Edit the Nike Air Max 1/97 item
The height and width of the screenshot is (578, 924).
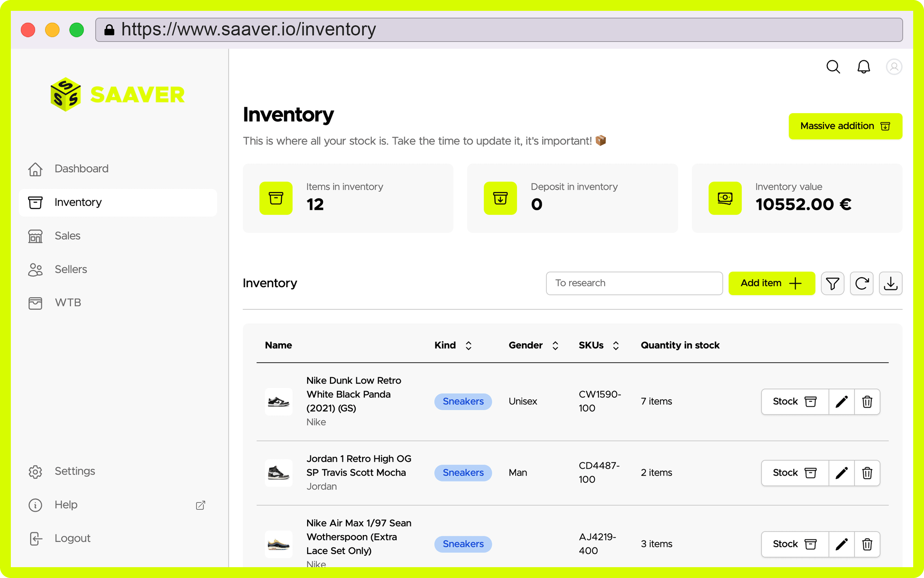click(x=842, y=544)
